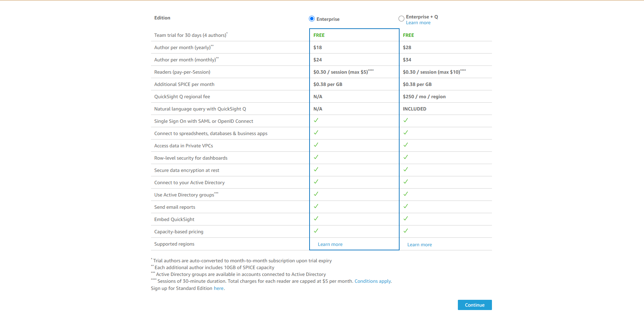The image size is (644, 323).
Task: Click 'Embed QuickSight' row label
Action: [174, 219]
